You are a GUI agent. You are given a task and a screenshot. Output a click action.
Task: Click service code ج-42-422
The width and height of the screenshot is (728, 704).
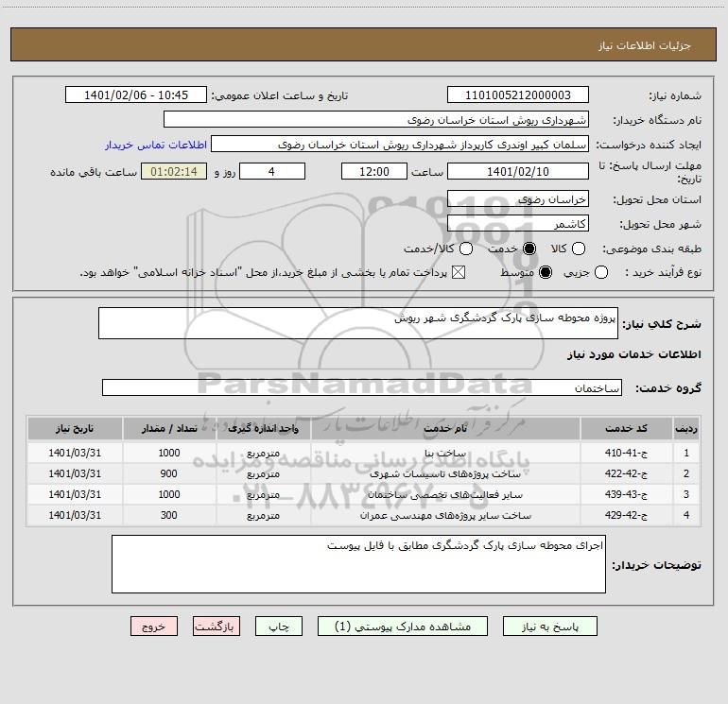[626, 473]
